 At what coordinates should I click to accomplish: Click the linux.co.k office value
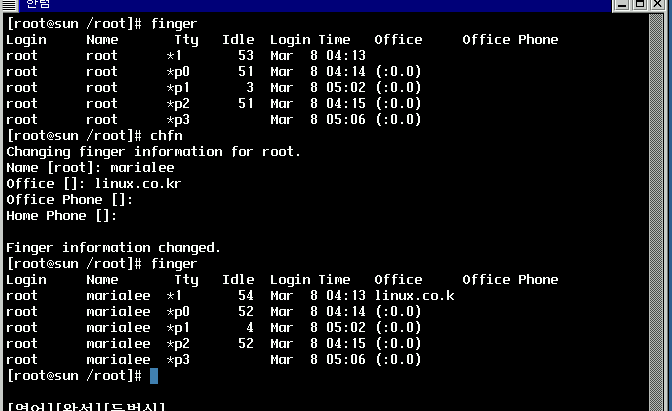(414, 296)
